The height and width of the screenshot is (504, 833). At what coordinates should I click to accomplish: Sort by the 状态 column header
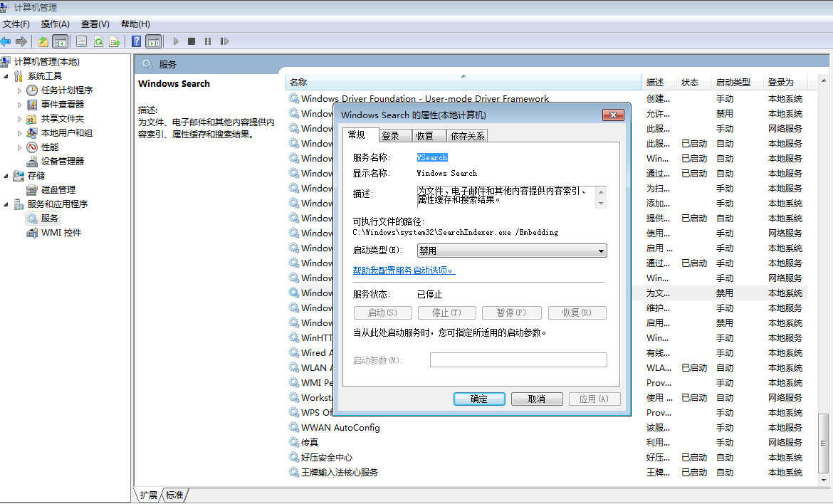694,83
